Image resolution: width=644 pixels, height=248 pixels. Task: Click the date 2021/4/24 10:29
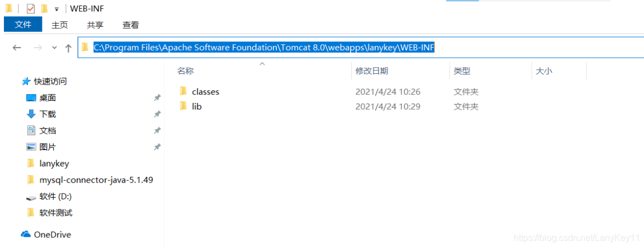click(x=388, y=106)
